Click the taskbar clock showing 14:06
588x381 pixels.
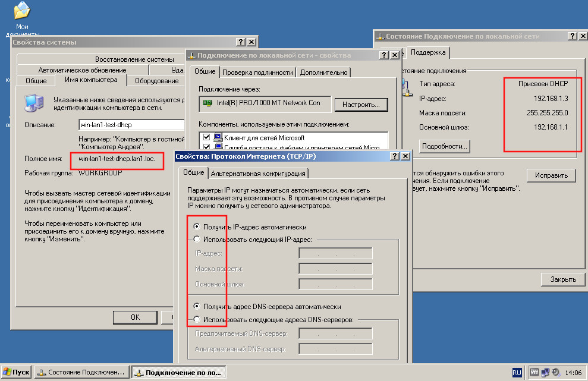(x=573, y=373)
